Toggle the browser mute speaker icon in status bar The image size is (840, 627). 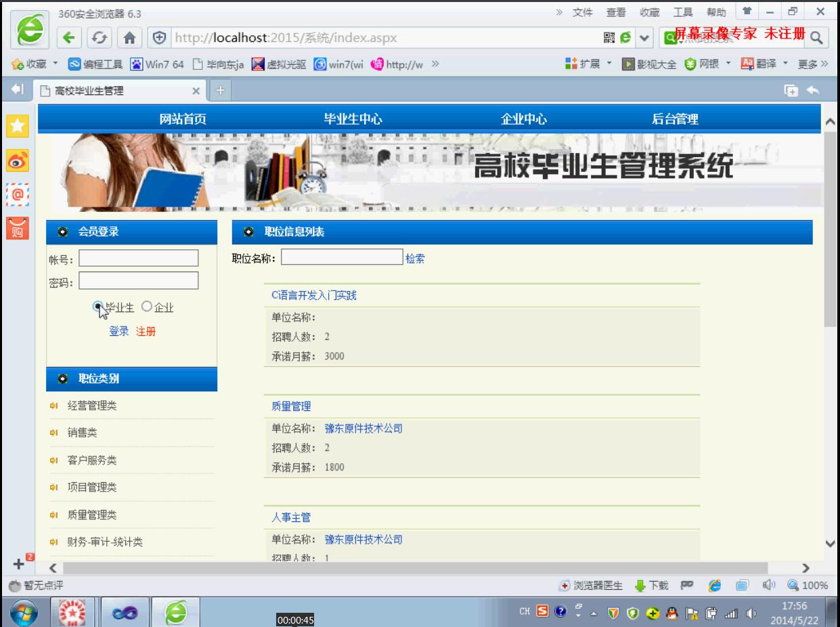coord(770,586)
